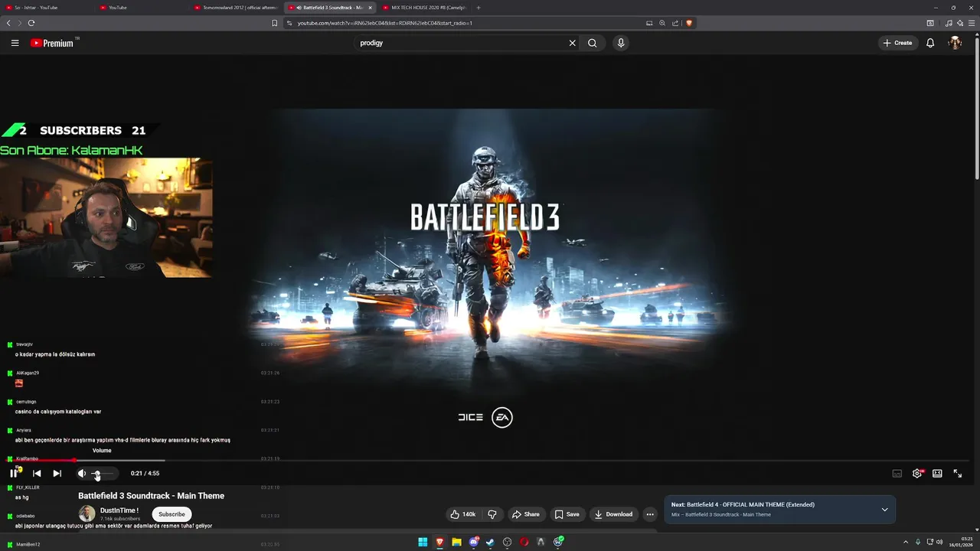Open the account avatar menu
This screenshot has width=980, height=551.
pyautogui.click(x=955, y=43)
